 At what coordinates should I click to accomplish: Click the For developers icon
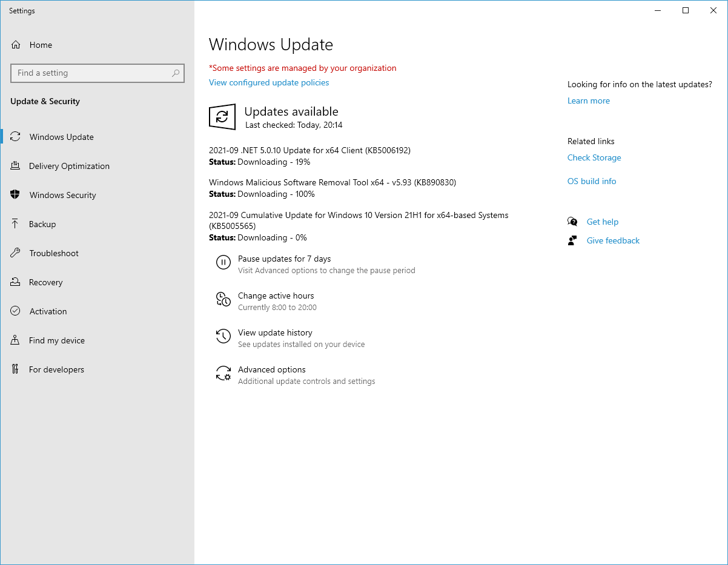pyautogui.click(x=16, y=369)
